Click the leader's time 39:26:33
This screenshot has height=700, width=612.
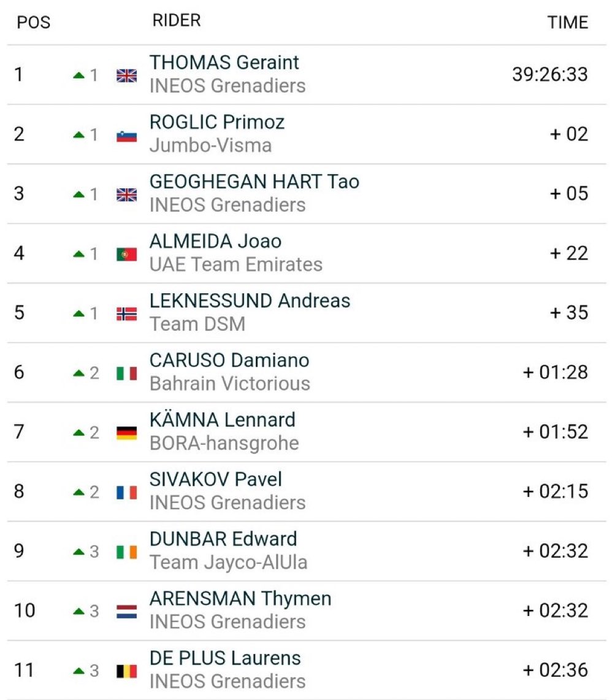(549, 75)
